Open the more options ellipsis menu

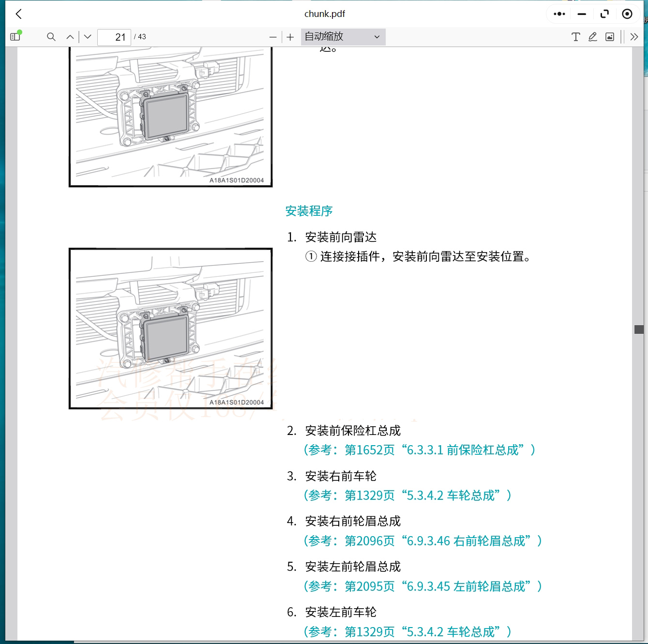click(558, 14)
